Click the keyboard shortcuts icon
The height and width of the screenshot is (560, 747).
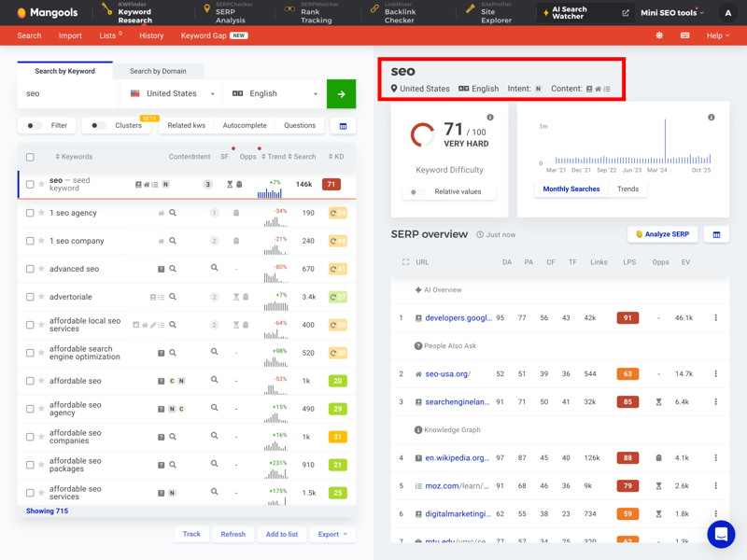coord(684,35)
